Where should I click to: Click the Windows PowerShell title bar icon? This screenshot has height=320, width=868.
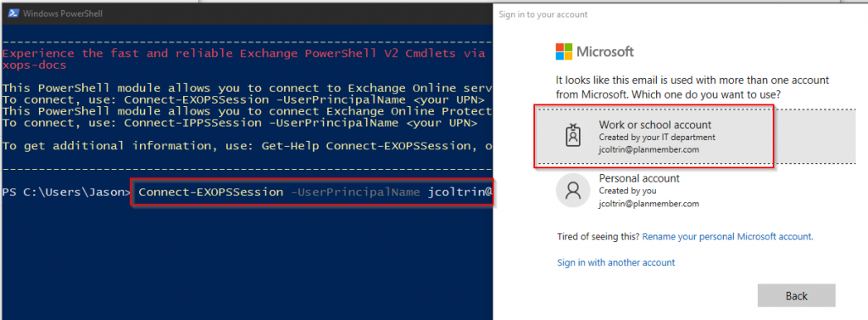12,14
